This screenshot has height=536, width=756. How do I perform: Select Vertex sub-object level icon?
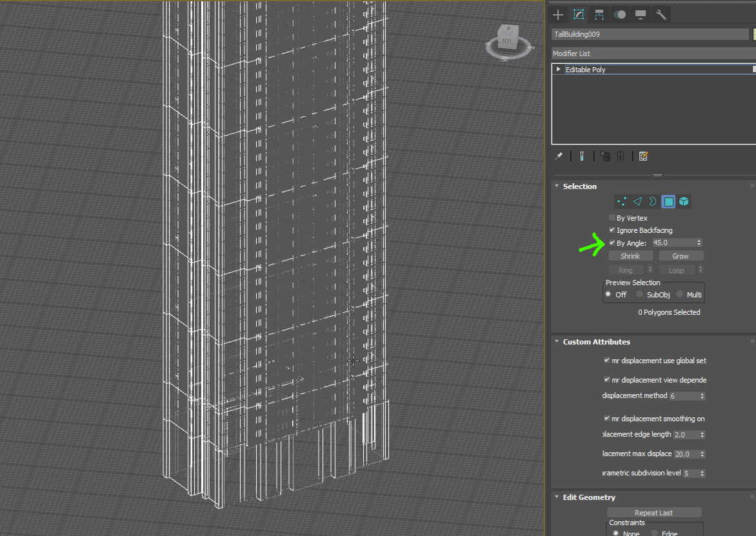pos(621,202)
